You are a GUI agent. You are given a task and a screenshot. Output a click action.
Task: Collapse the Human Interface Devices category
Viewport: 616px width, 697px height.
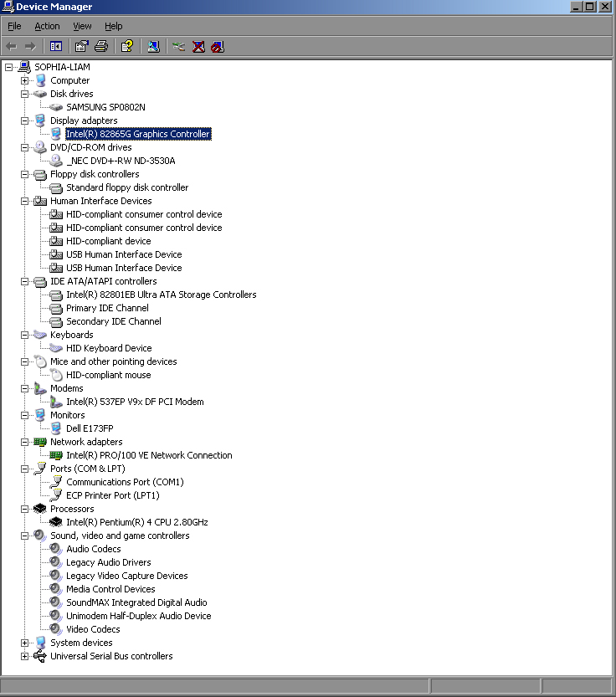[25, 201]
